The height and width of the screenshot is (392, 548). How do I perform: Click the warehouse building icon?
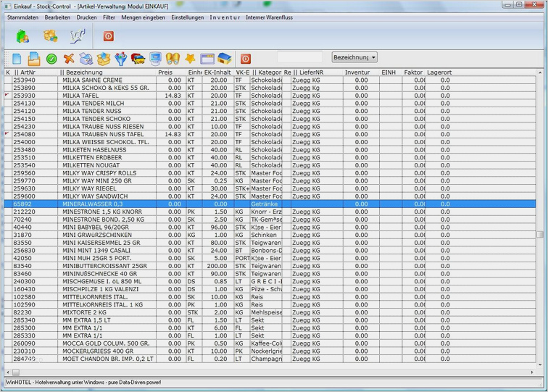tap(225, 59)
